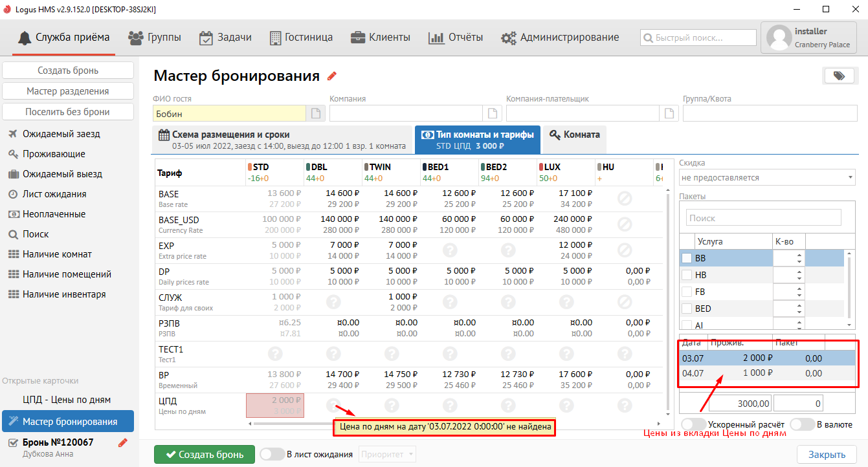Image resolution: width=868 pixels, height=467 pixels.
Task: Click the pencil icon beside Мастер бронирования title
Action: coord(332,76)
